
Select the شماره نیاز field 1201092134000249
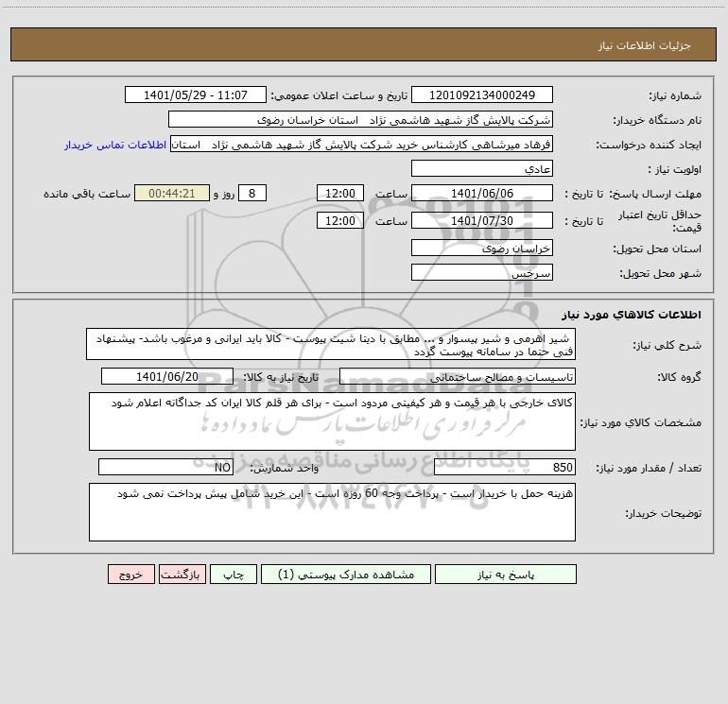click(x=482, y=95)
